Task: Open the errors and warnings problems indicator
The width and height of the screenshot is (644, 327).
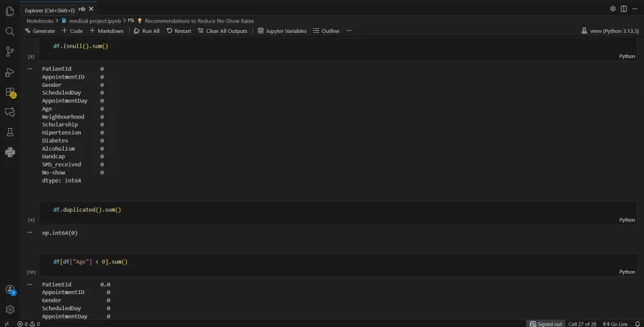Action: (x=29, y=324)
